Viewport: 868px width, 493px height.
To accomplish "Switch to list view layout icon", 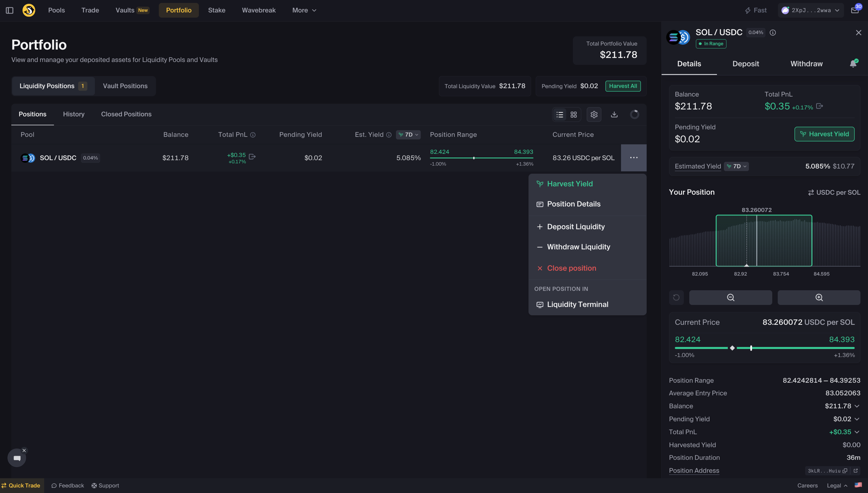I will point(560,114).
